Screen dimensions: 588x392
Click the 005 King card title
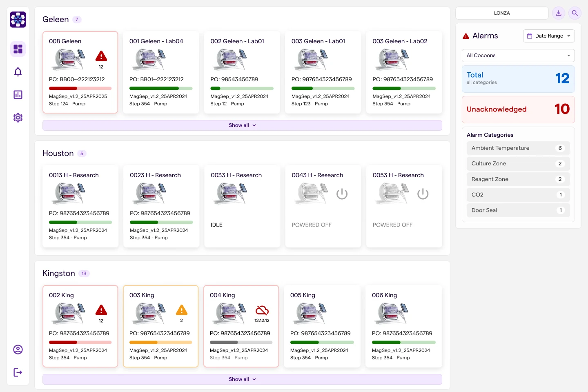303,295
